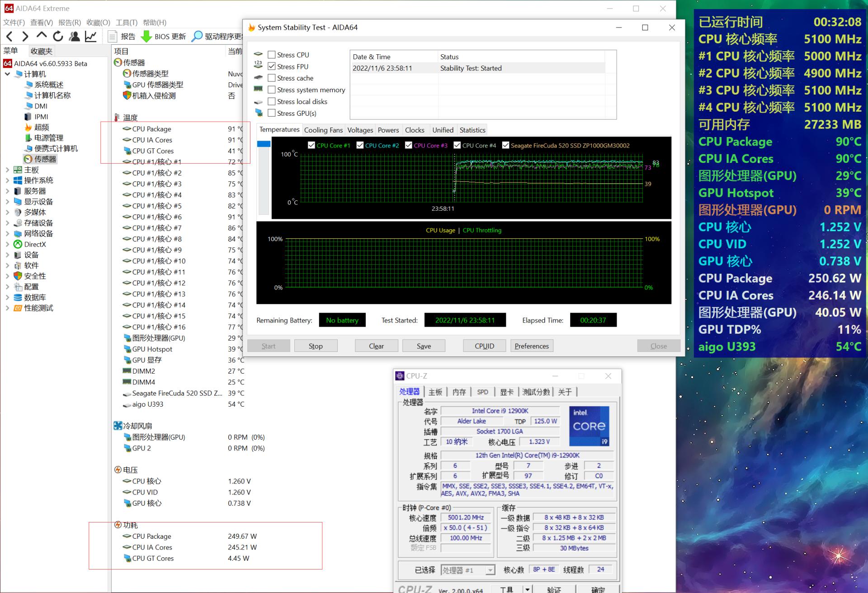
Task: Switch to the Statistics tab
Action: pos(472,130)
